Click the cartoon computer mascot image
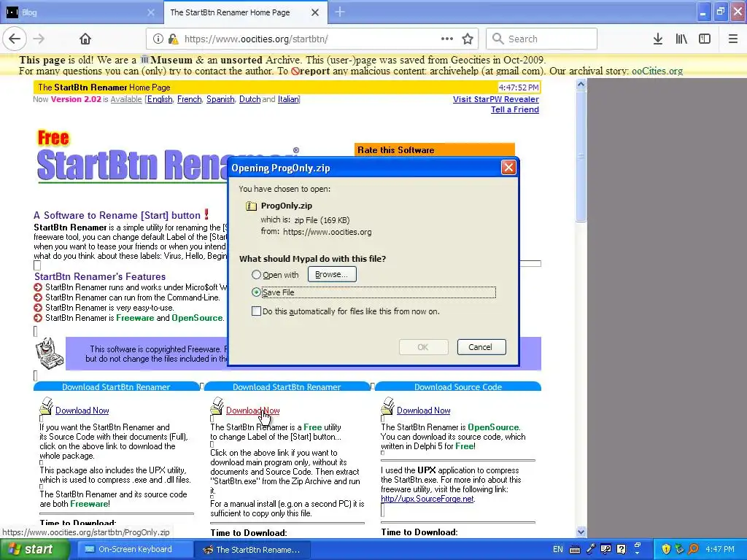The width and height of the screenshot is (747, 560). 50,354
